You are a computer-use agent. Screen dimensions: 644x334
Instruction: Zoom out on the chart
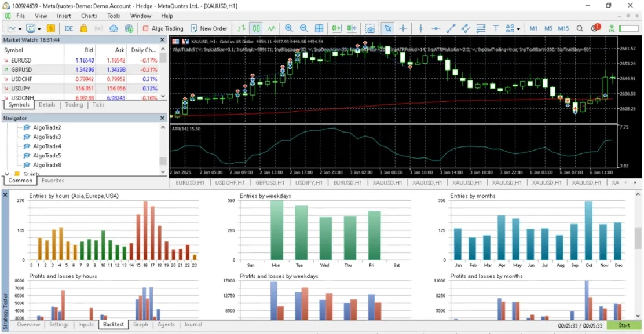(x=304, y=28)
